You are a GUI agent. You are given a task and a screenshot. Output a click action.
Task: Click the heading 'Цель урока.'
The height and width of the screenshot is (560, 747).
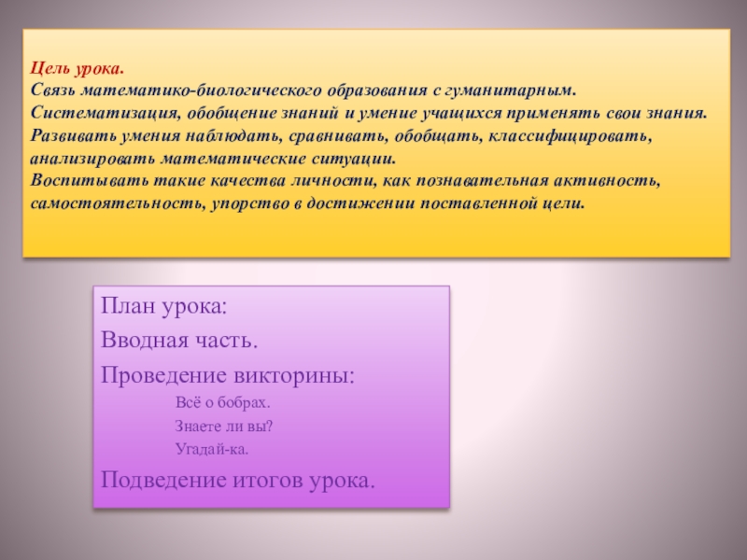click(x=78, y=68)
